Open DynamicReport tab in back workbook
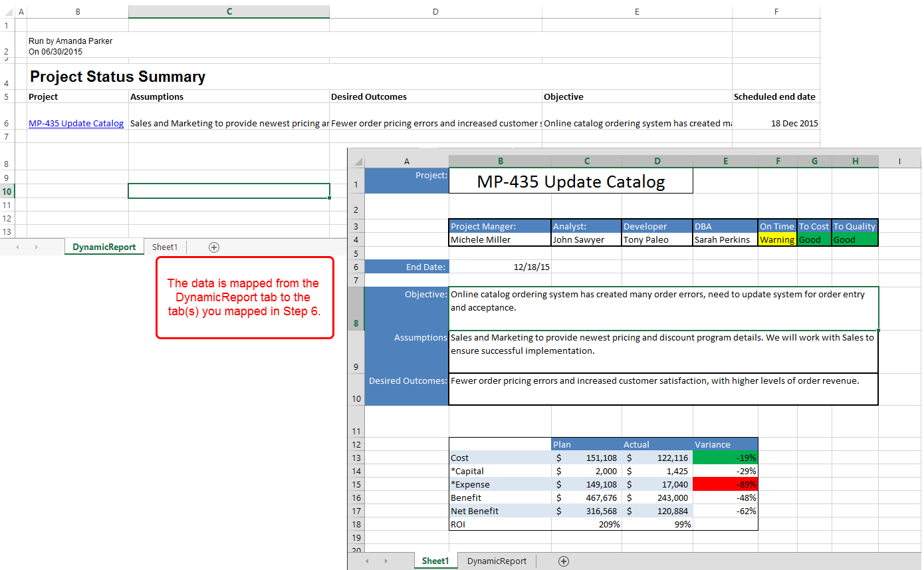 (x=104, y=247)
